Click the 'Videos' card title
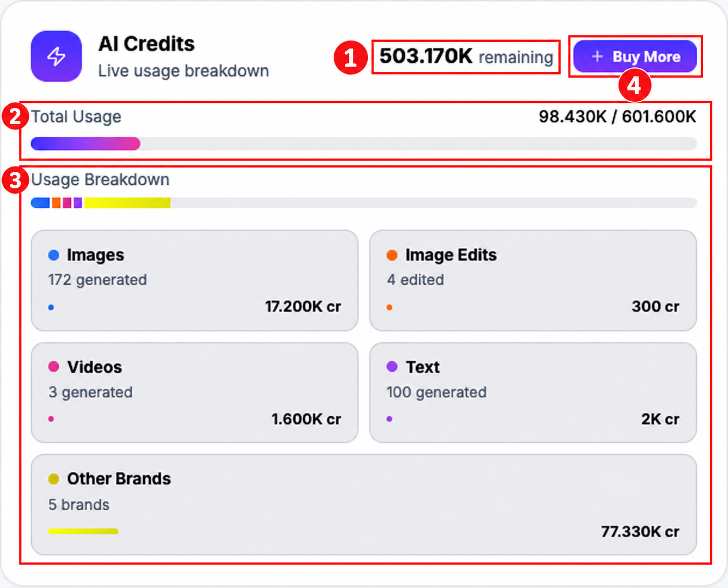728x588 pixels. 94,367
